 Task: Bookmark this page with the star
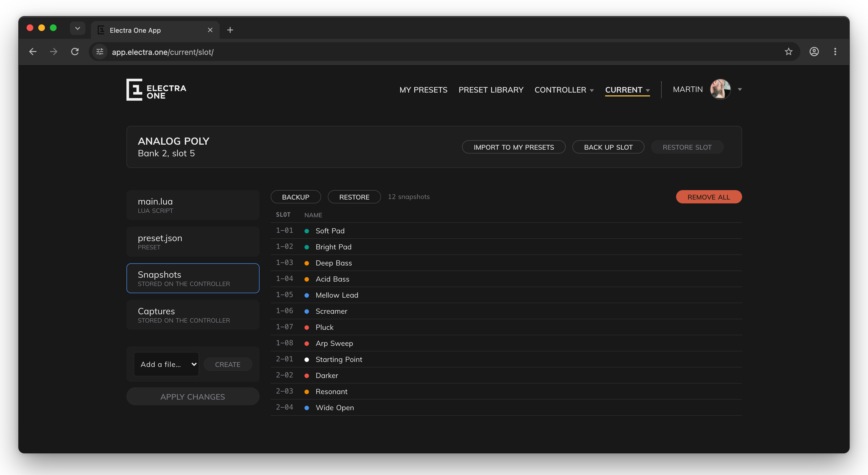point(788,52)
